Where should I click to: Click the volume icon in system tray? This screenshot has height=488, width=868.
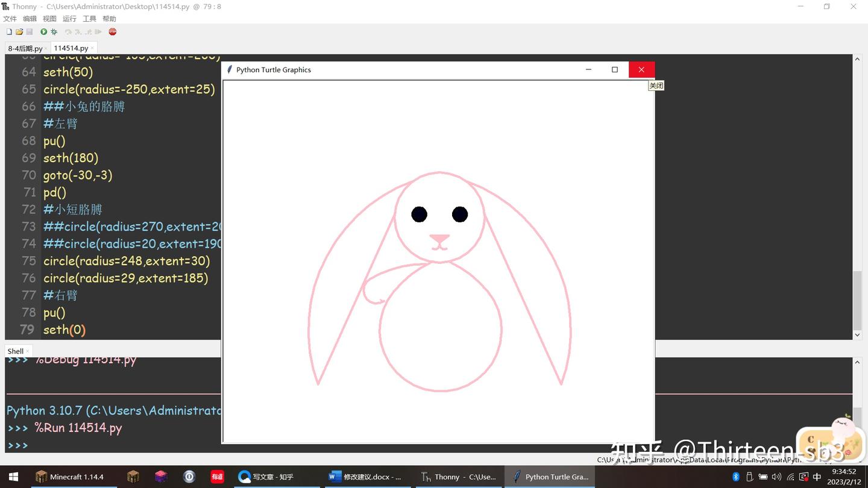(776, 477)
